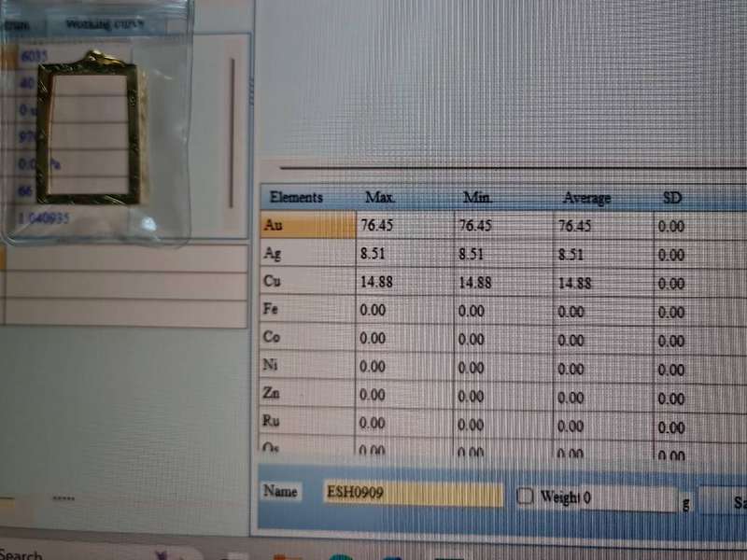This screenshot has width=747, height=560.
Task: Toggle the Weight checkbox
Action: (526, 497)
